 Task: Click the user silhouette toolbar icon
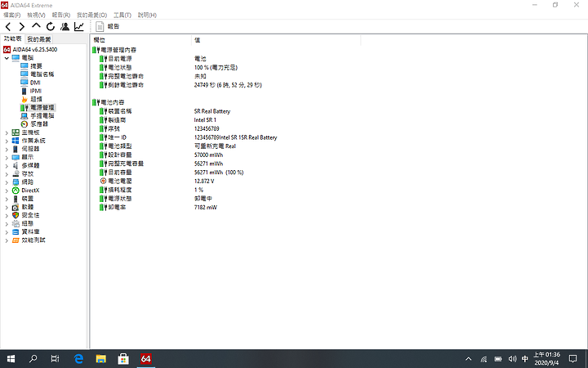tap(65, 27)
